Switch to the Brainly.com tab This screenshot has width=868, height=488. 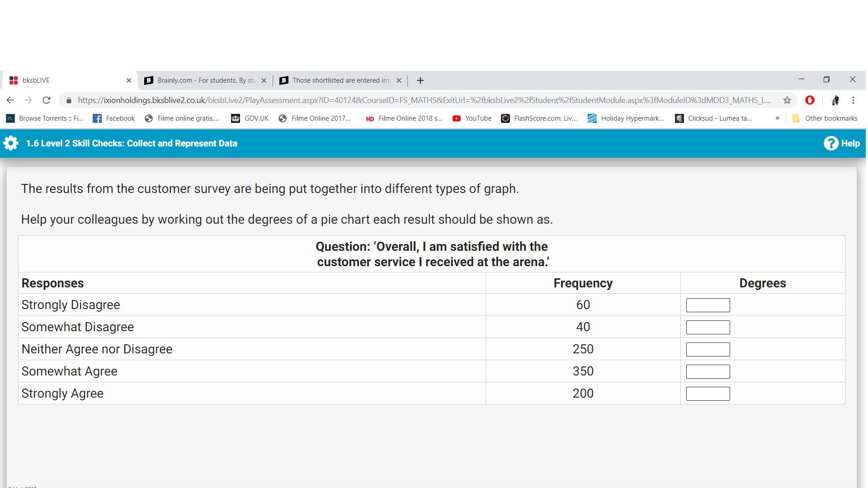(201, 80)
